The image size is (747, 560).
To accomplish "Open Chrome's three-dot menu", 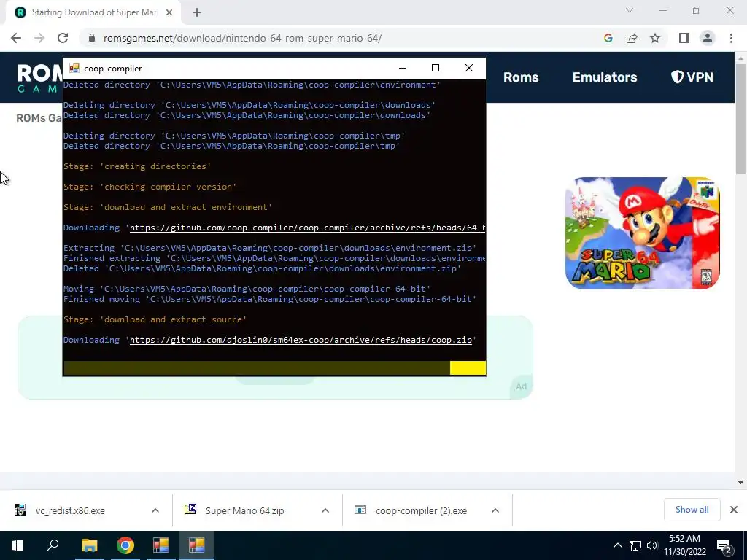I will coord(731,38).
